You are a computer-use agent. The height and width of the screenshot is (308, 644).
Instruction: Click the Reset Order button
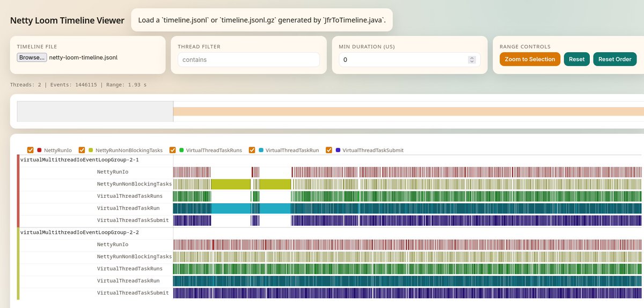615,59
